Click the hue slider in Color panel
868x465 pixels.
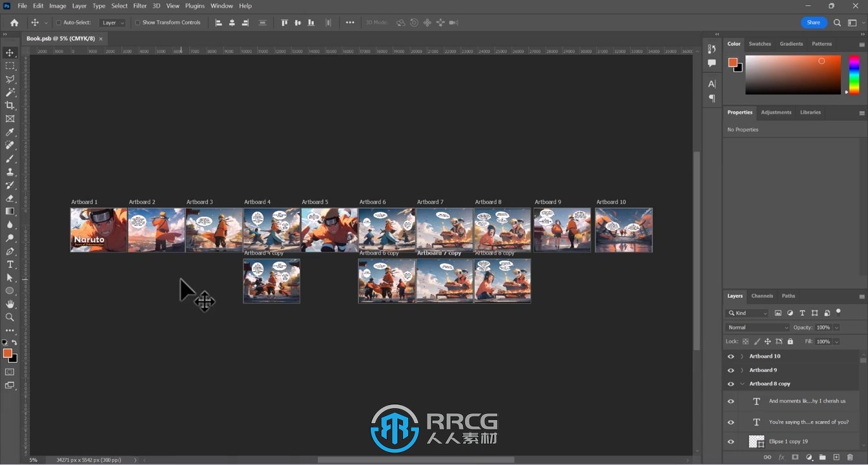pos(854,75)
